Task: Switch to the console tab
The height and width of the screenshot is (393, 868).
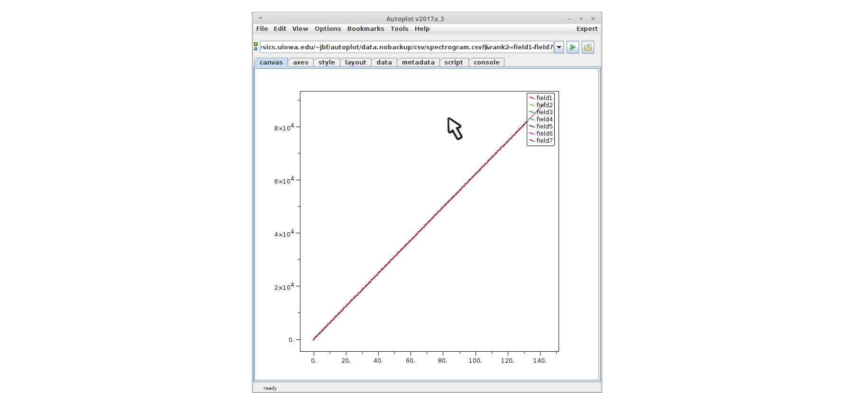Action: 486,62
